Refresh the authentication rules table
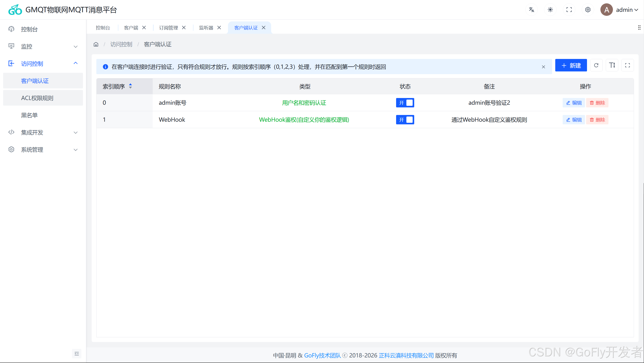The image size is (644, 363). (596, 65)
